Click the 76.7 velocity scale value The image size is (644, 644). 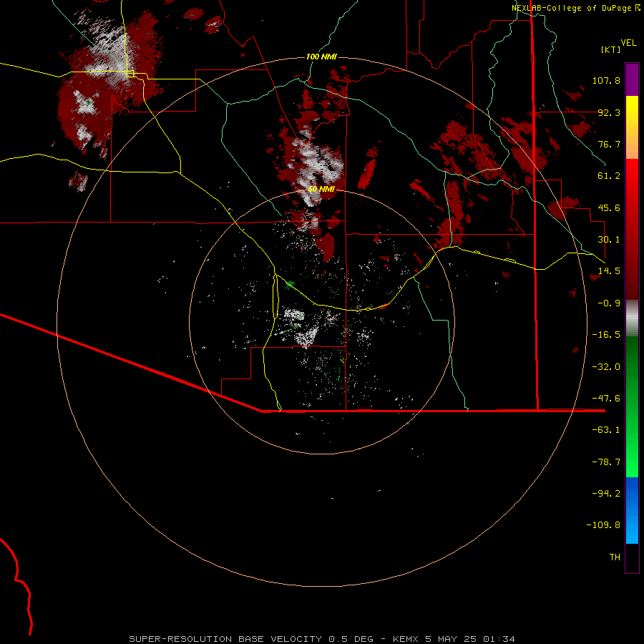click(609, 144)
